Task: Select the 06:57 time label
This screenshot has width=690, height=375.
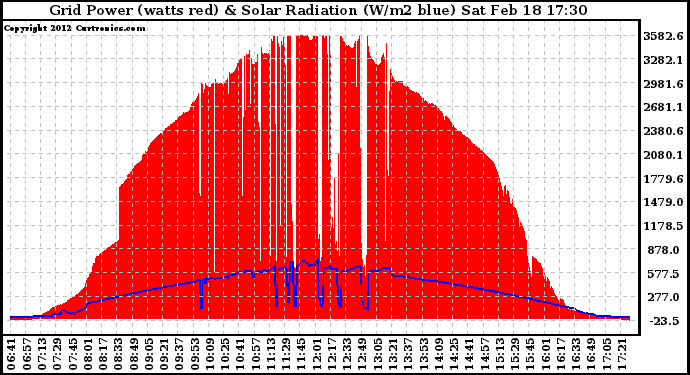Action: tap(26, 353)
